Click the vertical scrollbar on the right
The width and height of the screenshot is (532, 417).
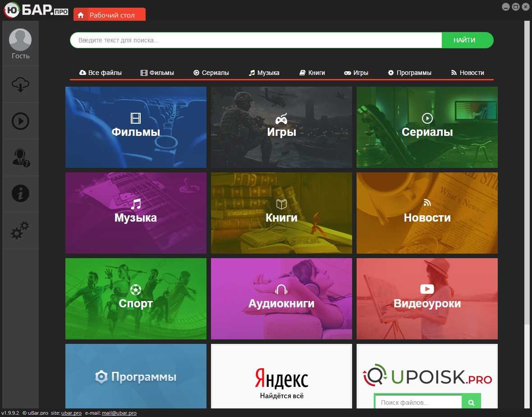527,171
